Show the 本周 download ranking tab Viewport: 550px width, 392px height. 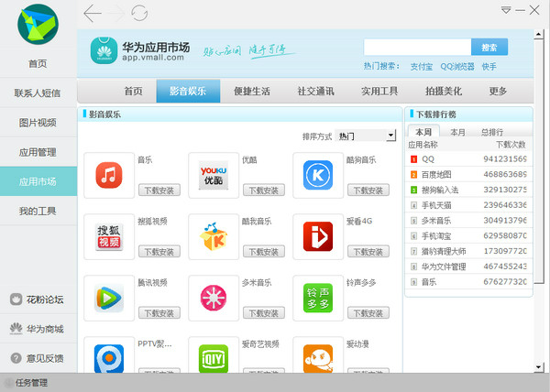tap(423, 132)
